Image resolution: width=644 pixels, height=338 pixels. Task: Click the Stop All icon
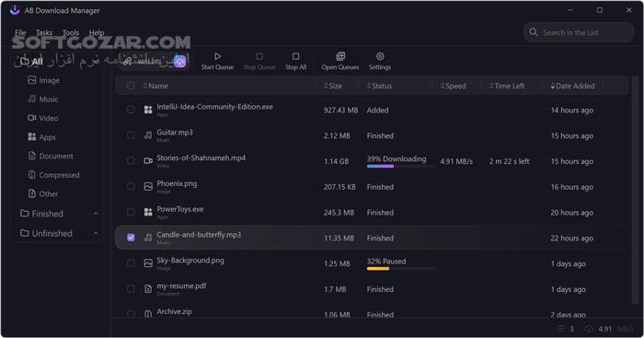295,56
